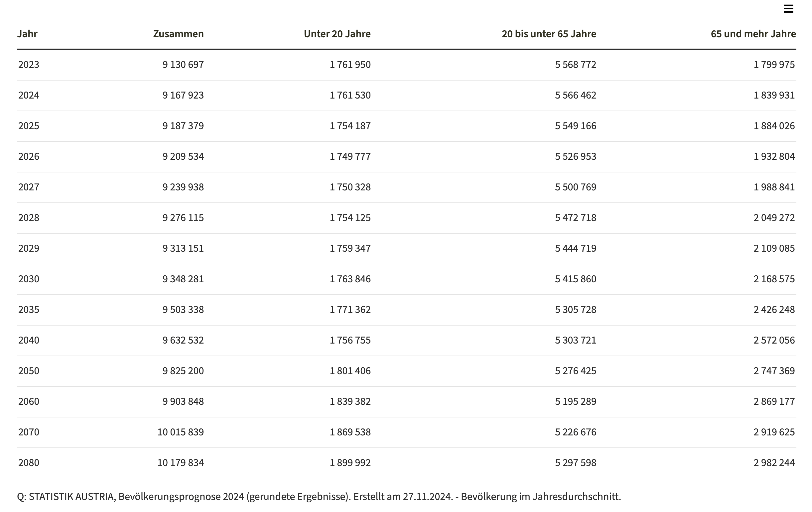Click the Jahr column header
This screenshot has width=812, height=512.
coord(27,34)
